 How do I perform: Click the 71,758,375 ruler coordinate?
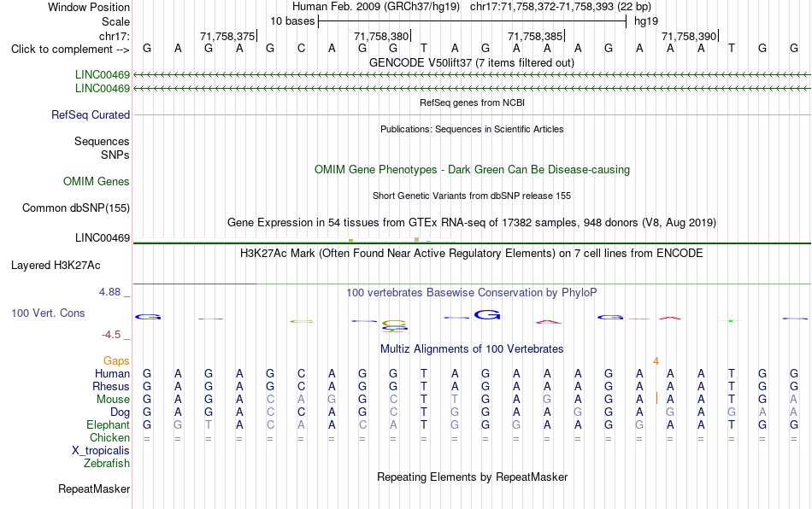(227, 36)
